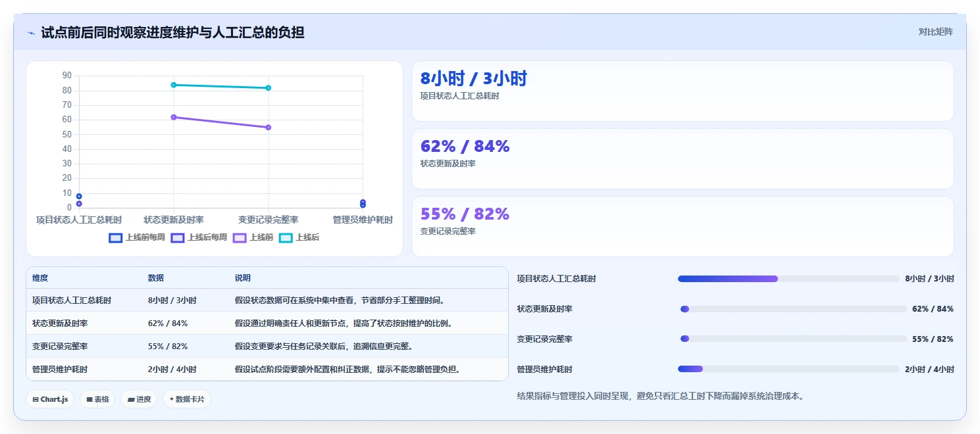Click the 8小时 / 3小时 value beside progress bar
This screenshot has height=434, width=980.
point(929,279)
